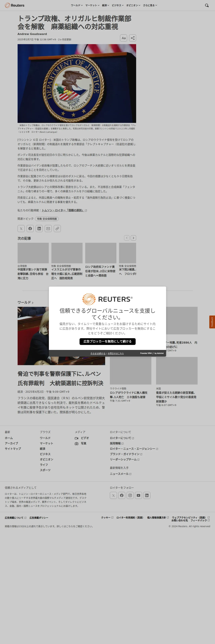Open ロイター・ニュース・エージェンシー link

pyautogui.click(x=134, y=449)
